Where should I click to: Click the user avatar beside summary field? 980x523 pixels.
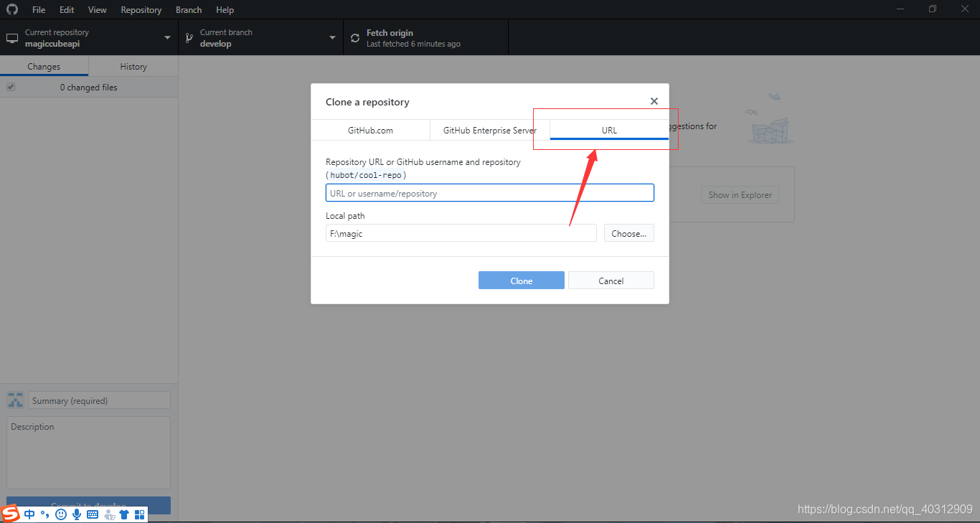pos(15,400)
